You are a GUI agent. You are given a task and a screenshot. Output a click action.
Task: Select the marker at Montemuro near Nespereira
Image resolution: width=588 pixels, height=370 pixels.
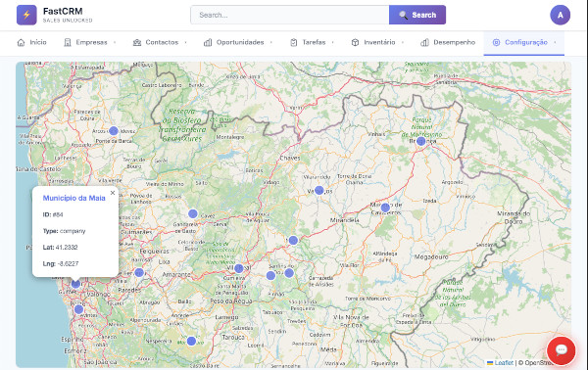[191, 341]
